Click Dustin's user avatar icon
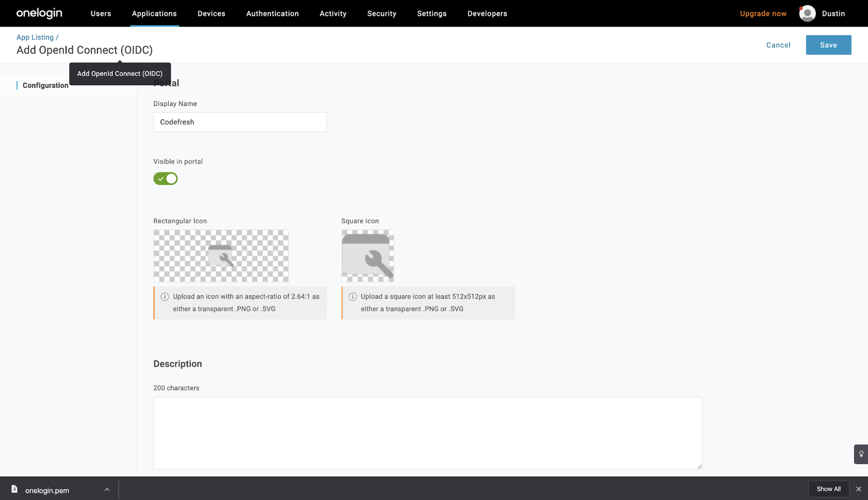The image size is (868, 500). coord(807,13)
